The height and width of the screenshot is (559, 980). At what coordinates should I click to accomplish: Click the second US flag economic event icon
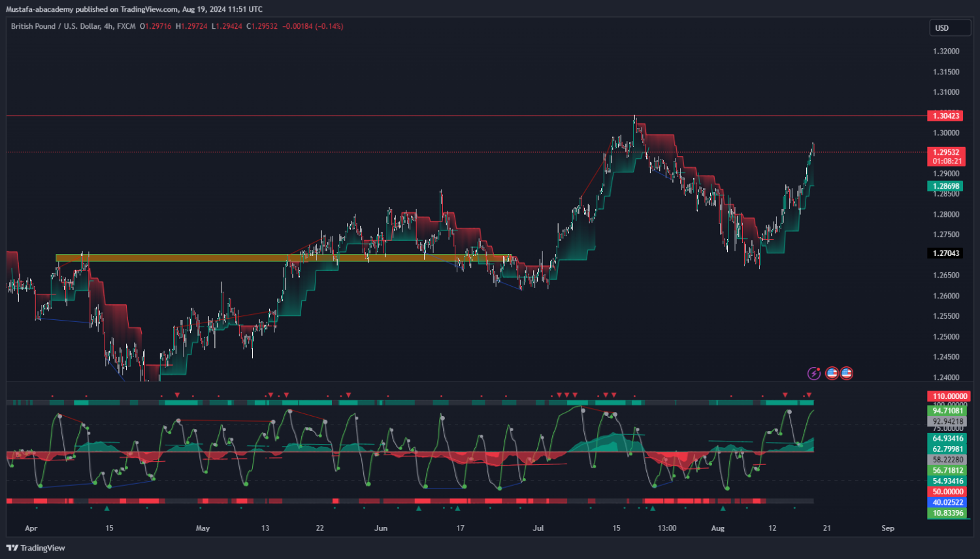point(846,374)
